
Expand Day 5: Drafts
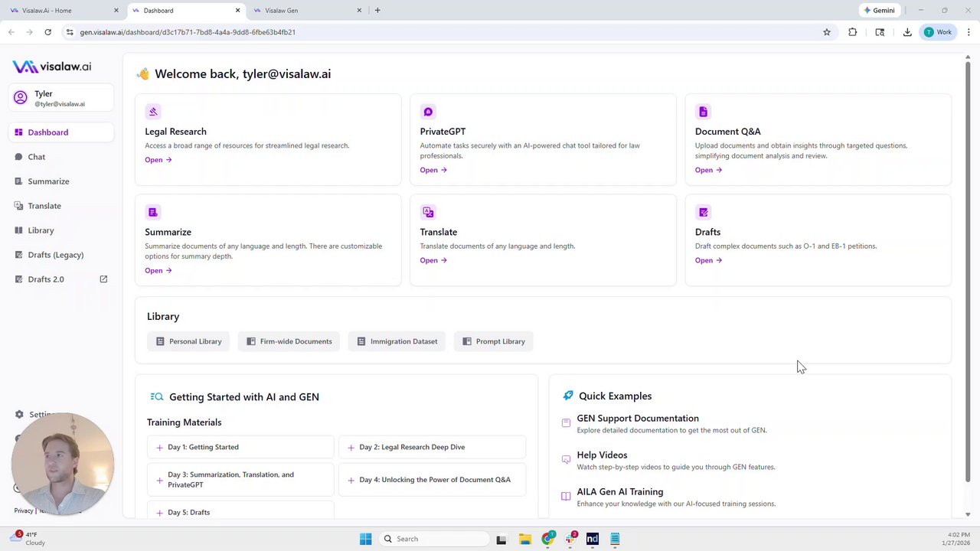click(x=240, y=512)
